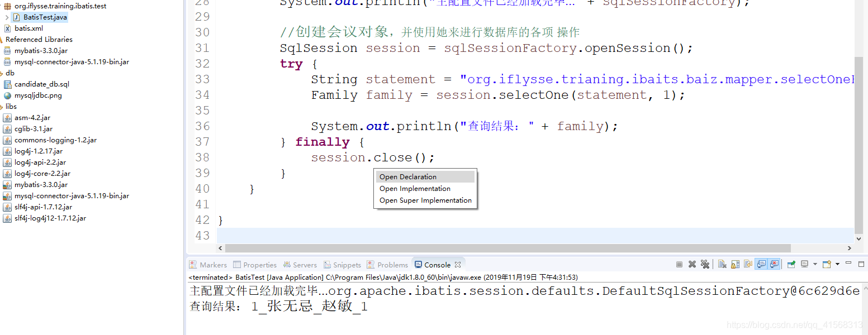This screenshot has height=335, width=868.
Task: Open the Open Console dropdown arrow
Action: click(837, 264)
